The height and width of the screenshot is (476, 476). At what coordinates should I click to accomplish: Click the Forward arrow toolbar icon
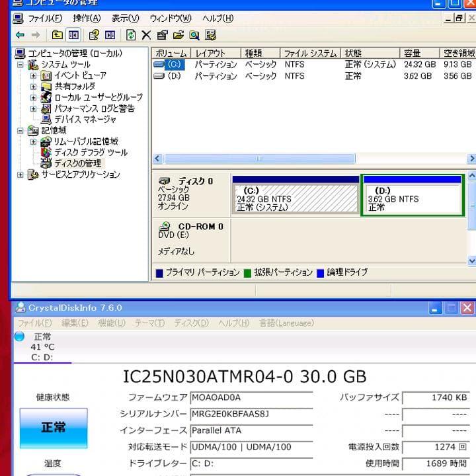(36, 35)
